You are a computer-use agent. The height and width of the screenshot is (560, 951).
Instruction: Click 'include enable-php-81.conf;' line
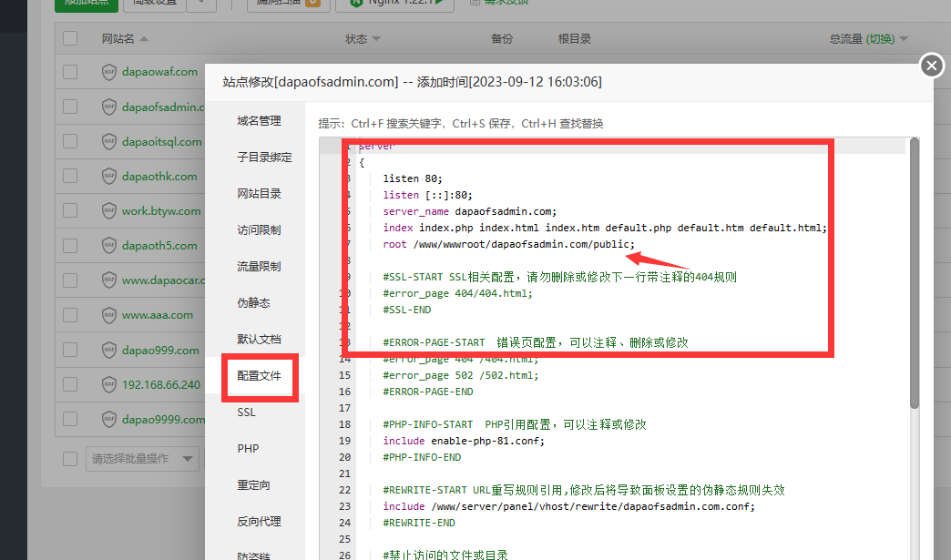click(x=464, y=442)
